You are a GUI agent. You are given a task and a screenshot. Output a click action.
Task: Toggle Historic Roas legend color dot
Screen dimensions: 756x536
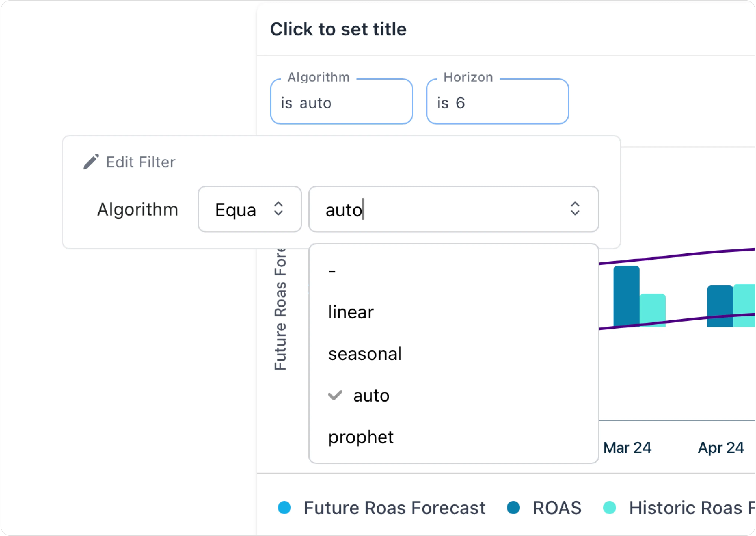tap(609, 508)
